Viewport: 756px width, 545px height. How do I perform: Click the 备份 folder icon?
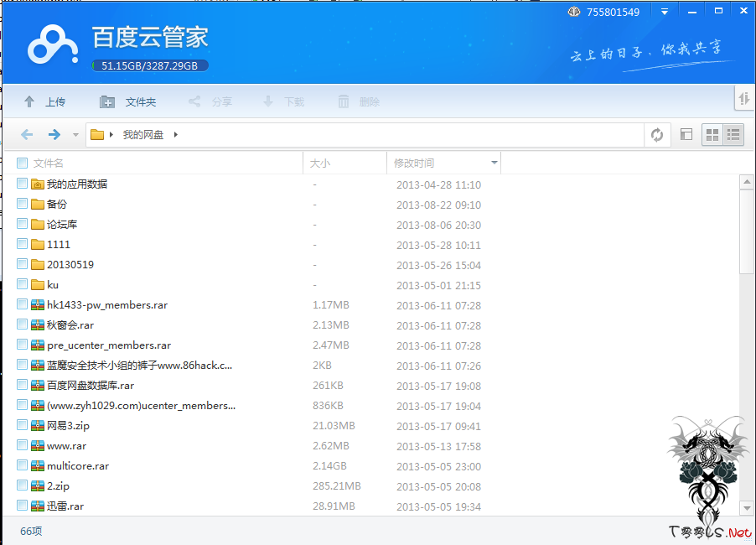(x=38, y=204)
